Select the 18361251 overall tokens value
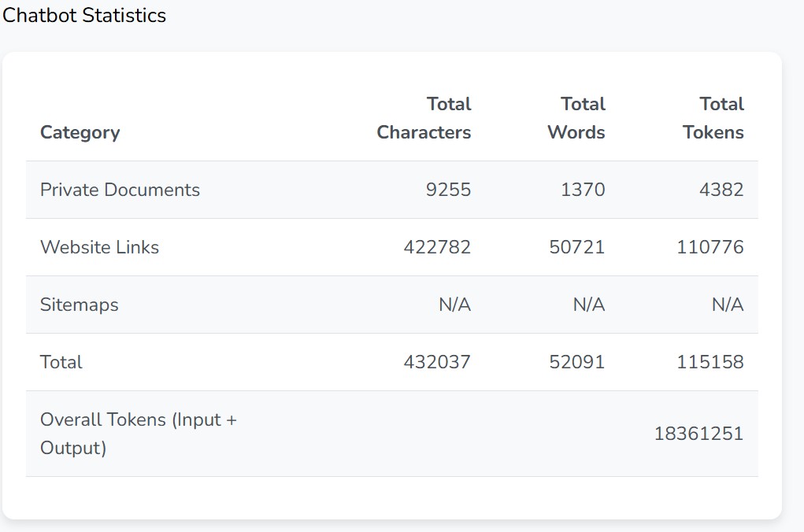 [x=698, y=434]
